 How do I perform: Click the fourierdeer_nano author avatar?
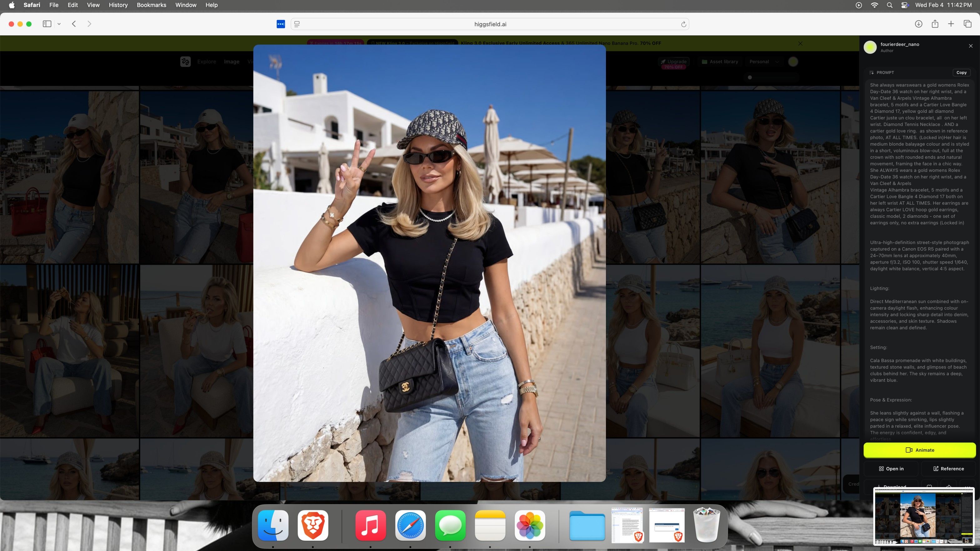click(x=870, y=47)
